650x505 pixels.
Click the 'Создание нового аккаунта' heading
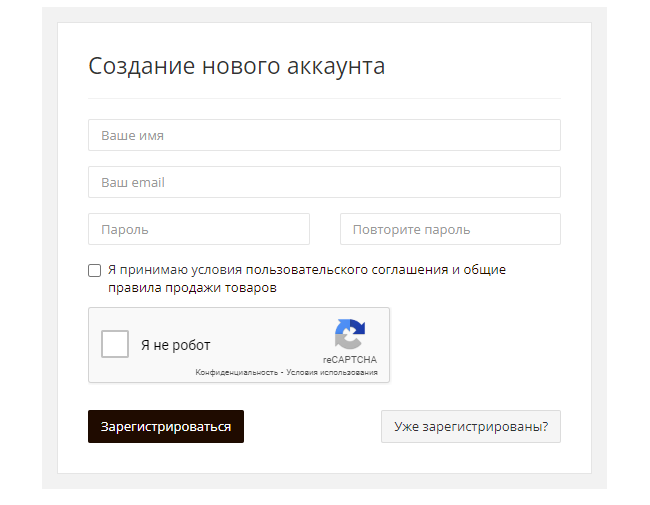click(x=237, y=66)
